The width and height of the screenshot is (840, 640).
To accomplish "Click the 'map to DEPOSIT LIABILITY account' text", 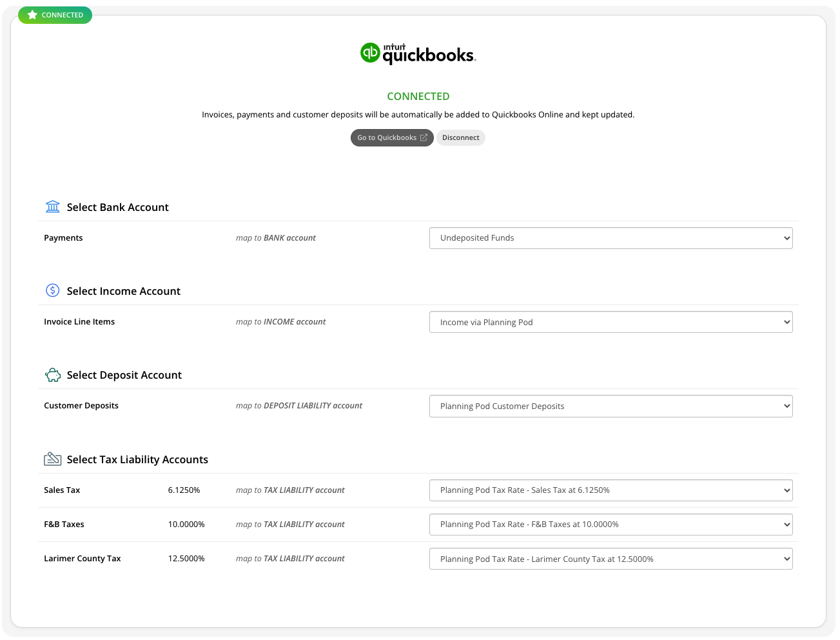I will [299, 406].
